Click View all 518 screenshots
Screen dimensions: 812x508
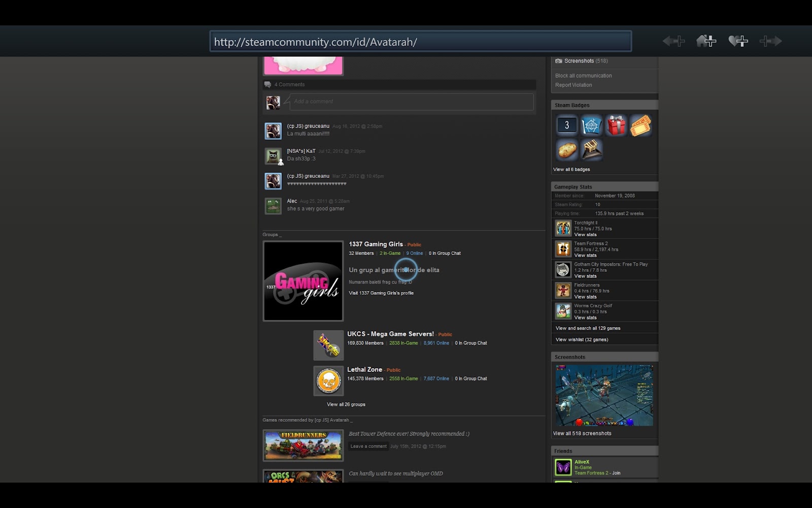[x=582, y=433]
